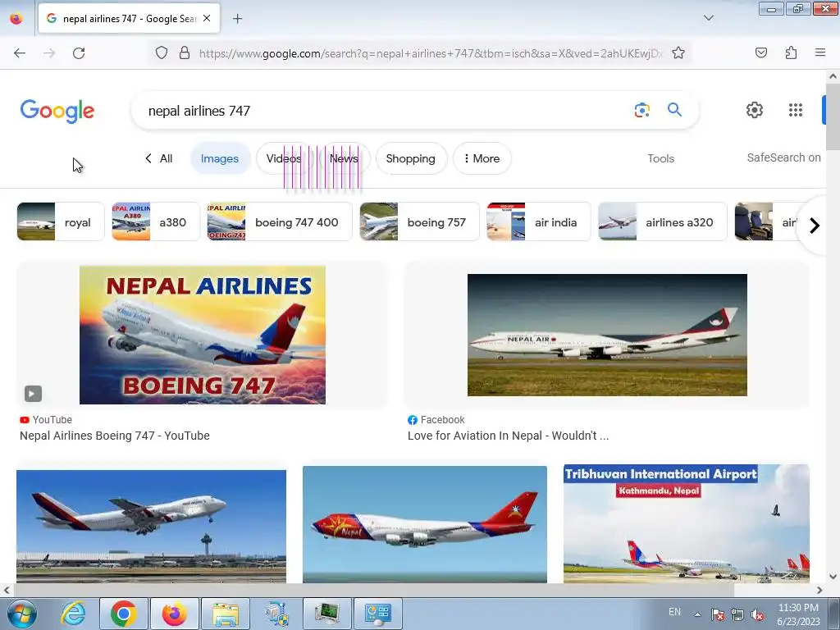The image size is (840, 630).
Task: Open SafeSearch on settings
Action: pos(783,157)
